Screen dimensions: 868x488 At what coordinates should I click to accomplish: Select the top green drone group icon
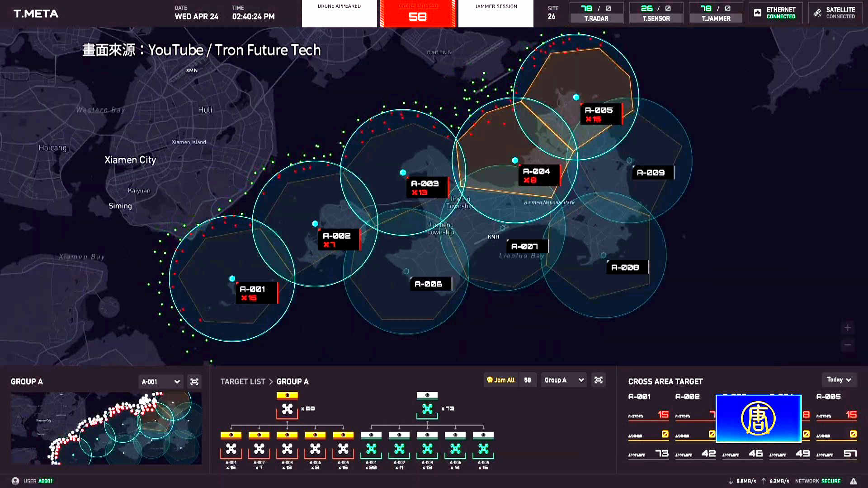[x=427, y=409]
